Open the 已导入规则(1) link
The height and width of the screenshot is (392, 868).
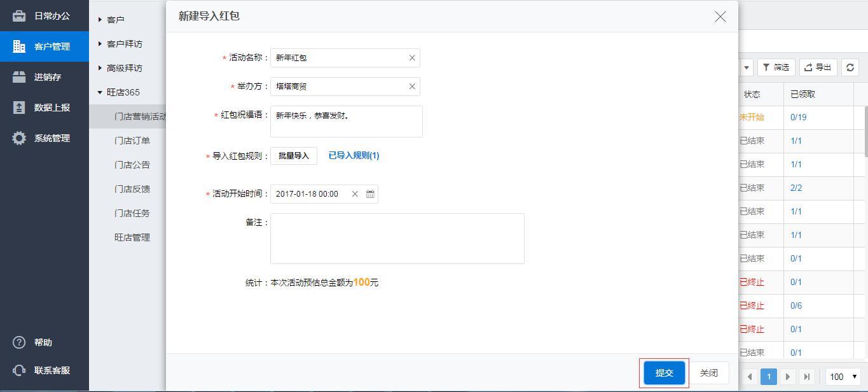354,155
